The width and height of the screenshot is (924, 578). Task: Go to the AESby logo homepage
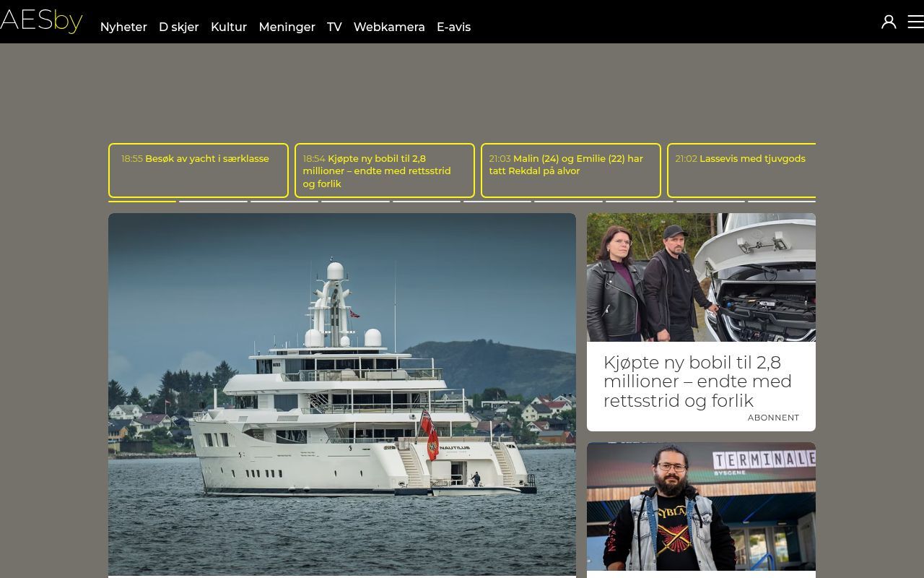point(41,20)
